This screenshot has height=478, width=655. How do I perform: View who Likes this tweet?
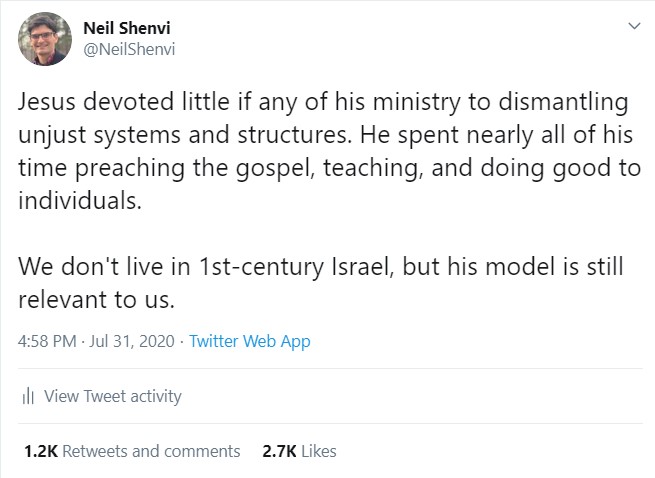(318, 451)
